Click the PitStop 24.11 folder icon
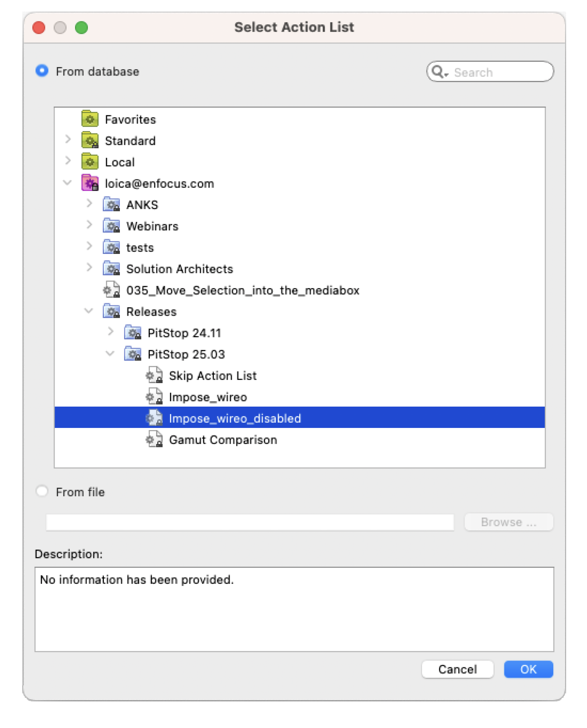This screenshot has width=587, height=728. pyautogui.click(x=133, y=332)
